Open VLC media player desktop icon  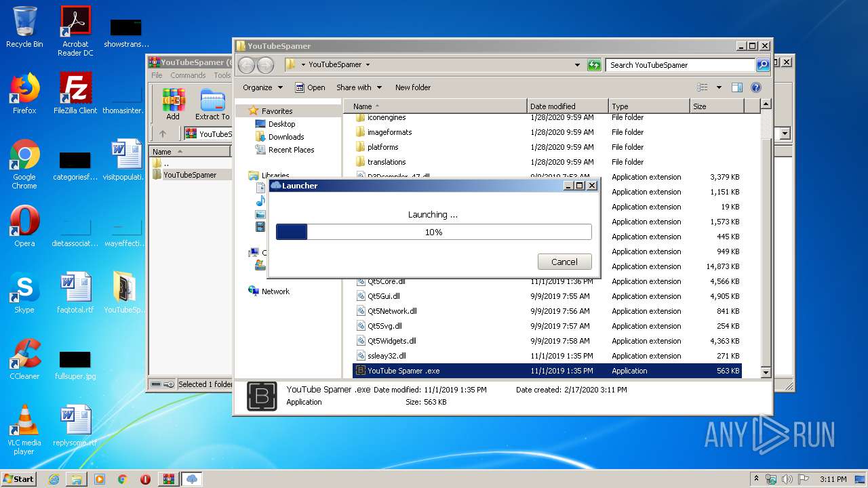(x=24, y=430)
